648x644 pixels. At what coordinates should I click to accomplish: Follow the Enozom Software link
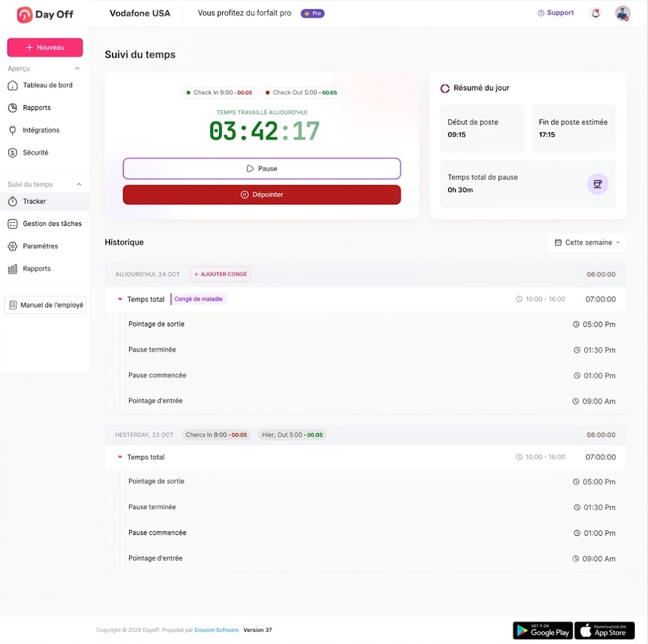click(217, 630)
